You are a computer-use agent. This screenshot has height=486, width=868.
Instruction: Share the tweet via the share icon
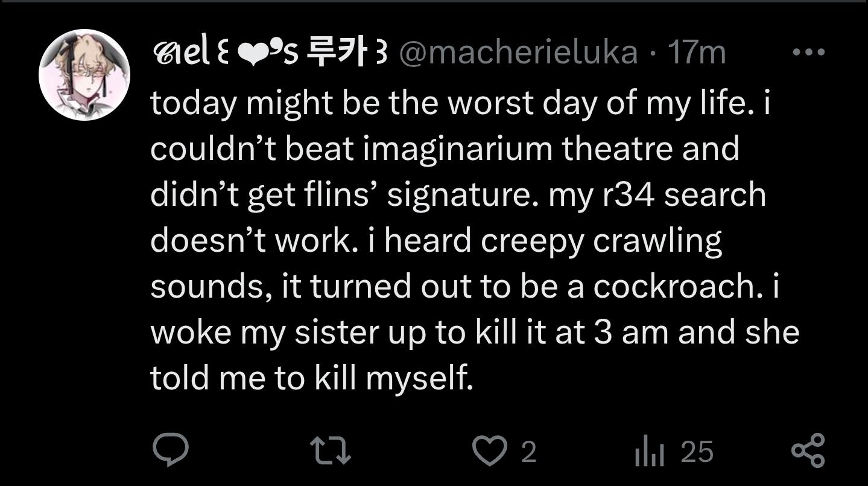pos(808,452)
